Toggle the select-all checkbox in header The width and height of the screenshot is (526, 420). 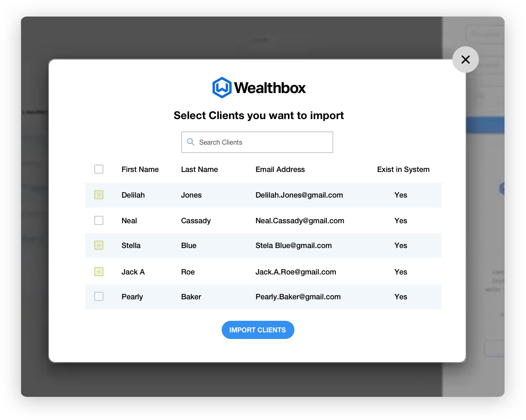(99, 169)
